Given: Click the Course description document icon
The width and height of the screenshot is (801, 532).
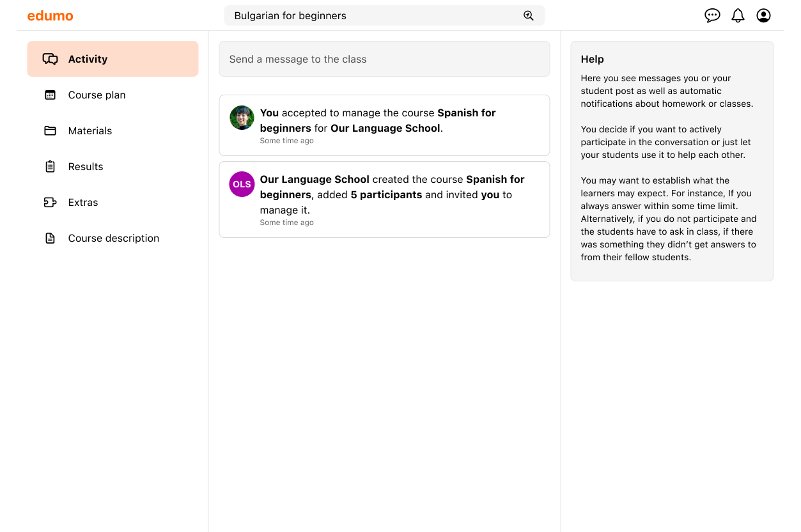Looking at the screenshot, I should (x=50, y=238).
